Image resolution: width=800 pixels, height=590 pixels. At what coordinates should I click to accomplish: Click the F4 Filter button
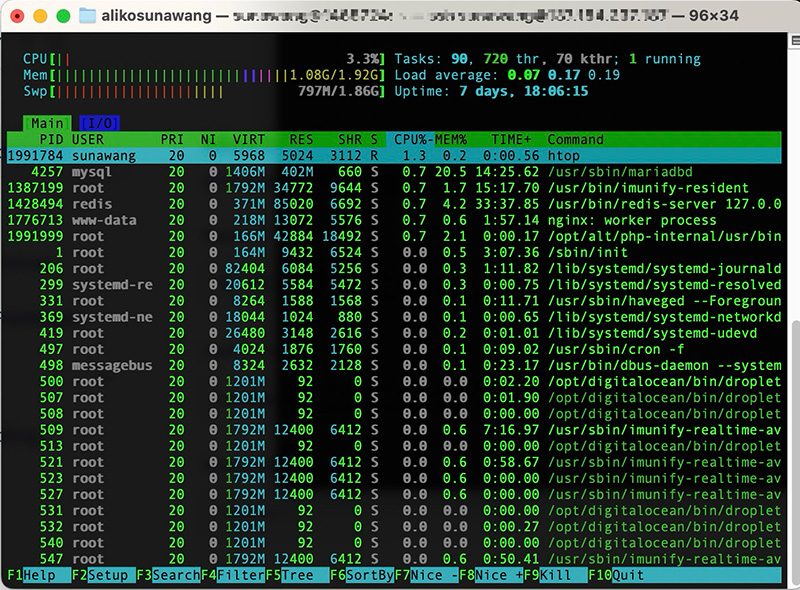tap(233, 575)
